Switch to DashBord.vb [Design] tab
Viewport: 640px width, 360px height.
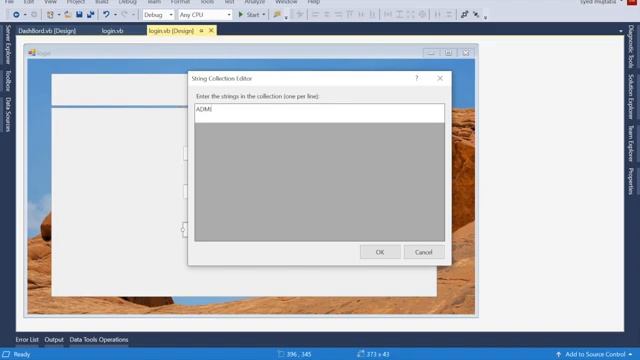[47, 31]
